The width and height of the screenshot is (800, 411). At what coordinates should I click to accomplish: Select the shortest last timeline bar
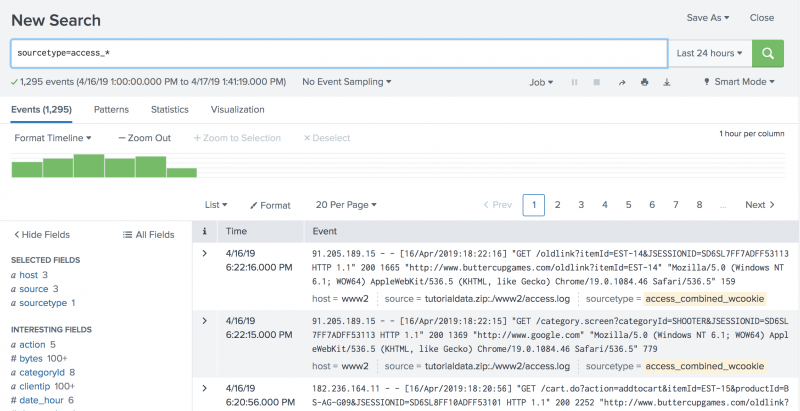(182, 173)
